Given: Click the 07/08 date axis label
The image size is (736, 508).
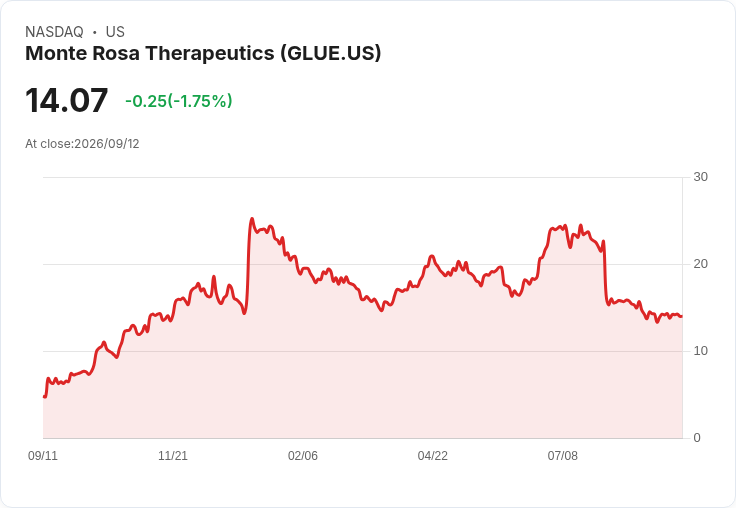Looking at the screenshot, I should pos(563,455).
